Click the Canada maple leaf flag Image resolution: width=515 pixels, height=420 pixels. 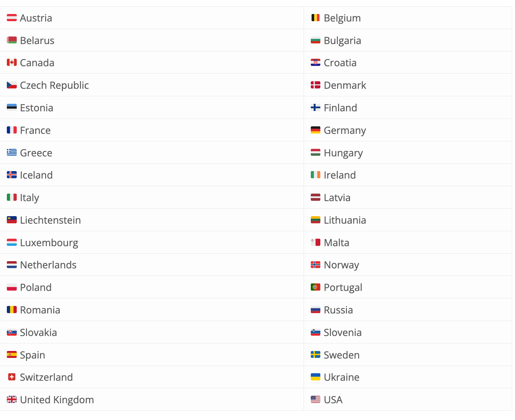point(12,63)
